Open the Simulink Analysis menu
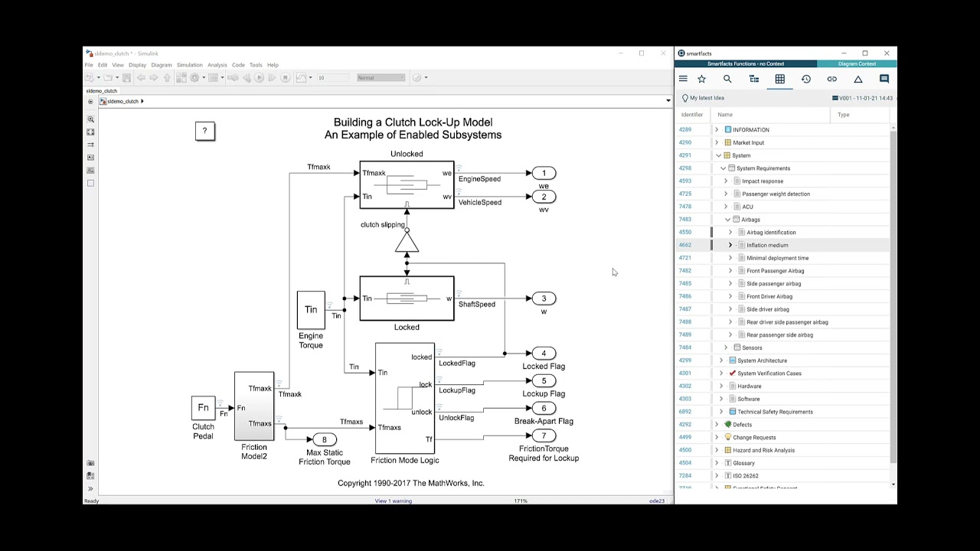This screenshot has height=551, width=980. (x=217, y=65)
